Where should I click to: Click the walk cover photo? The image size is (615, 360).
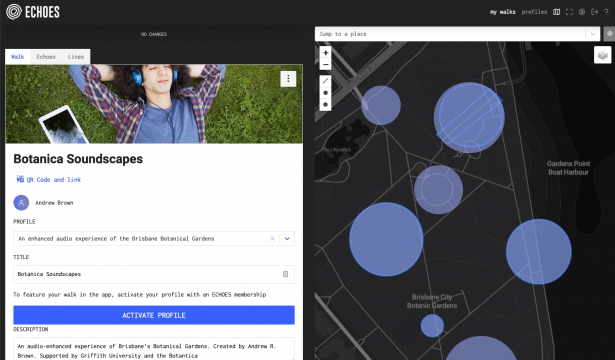click(154, 104)
